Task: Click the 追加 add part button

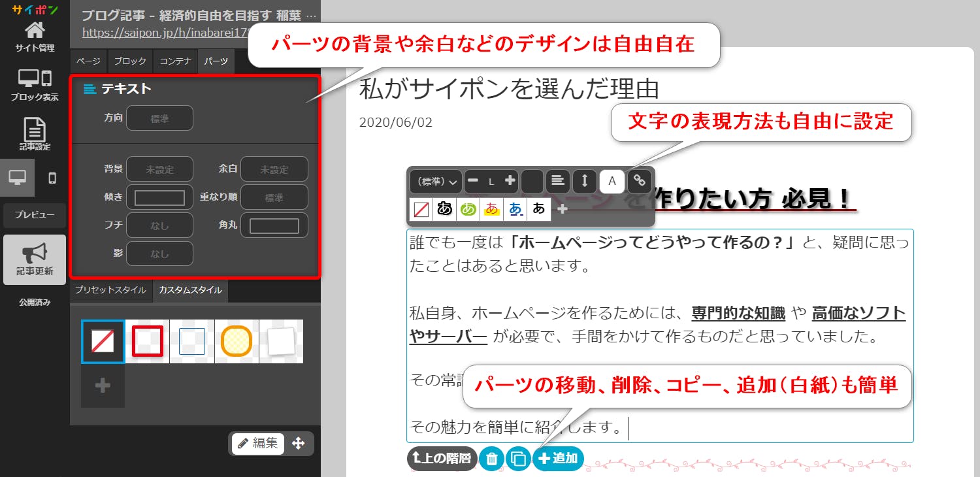Action: click(559, 459)
